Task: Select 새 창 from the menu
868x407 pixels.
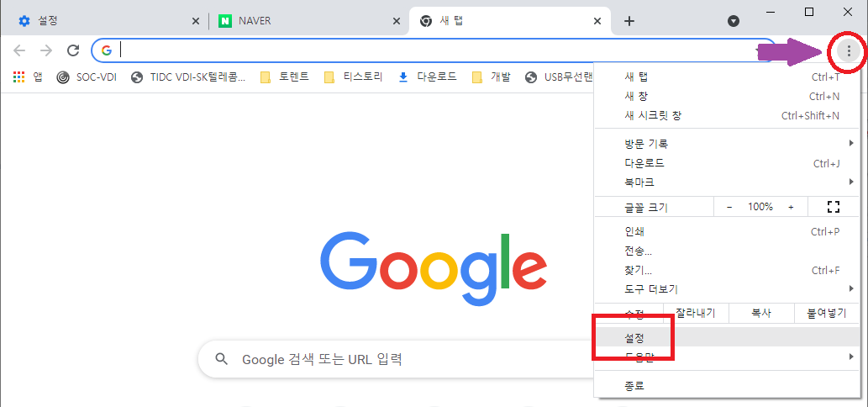Action: [725, 97]
